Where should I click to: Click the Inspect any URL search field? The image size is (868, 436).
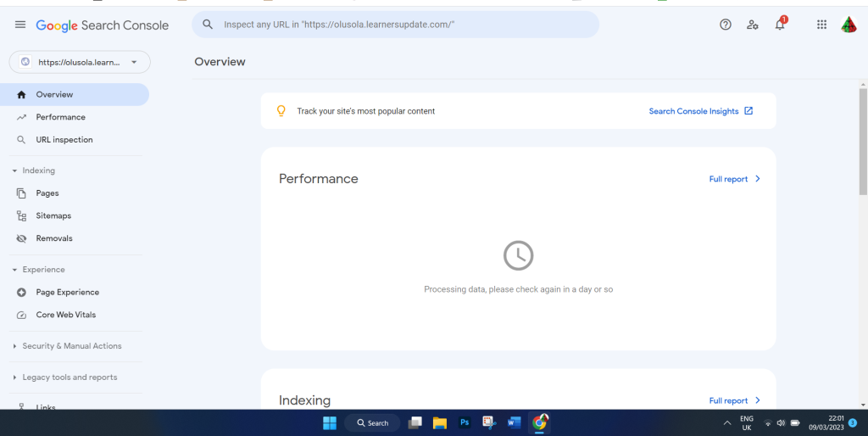pos(395,25)
